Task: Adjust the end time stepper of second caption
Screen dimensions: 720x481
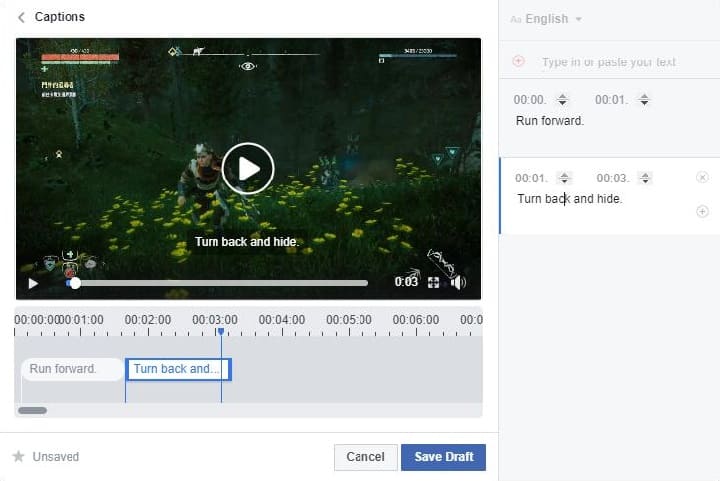Action: [x=645, y=178]
